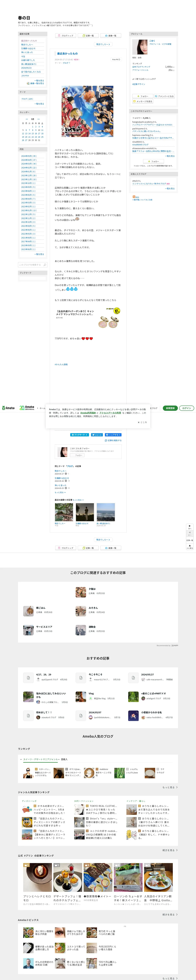Open the キャンメイク マシュマロフィニッシュ product card
196x980 pixels.
pos(88,318)
